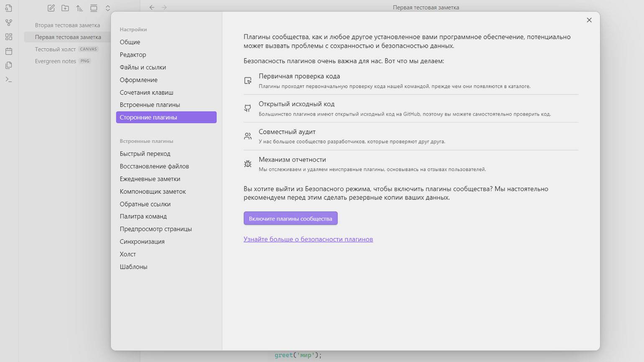Open graph view from the ribbon

click(9, 23)
